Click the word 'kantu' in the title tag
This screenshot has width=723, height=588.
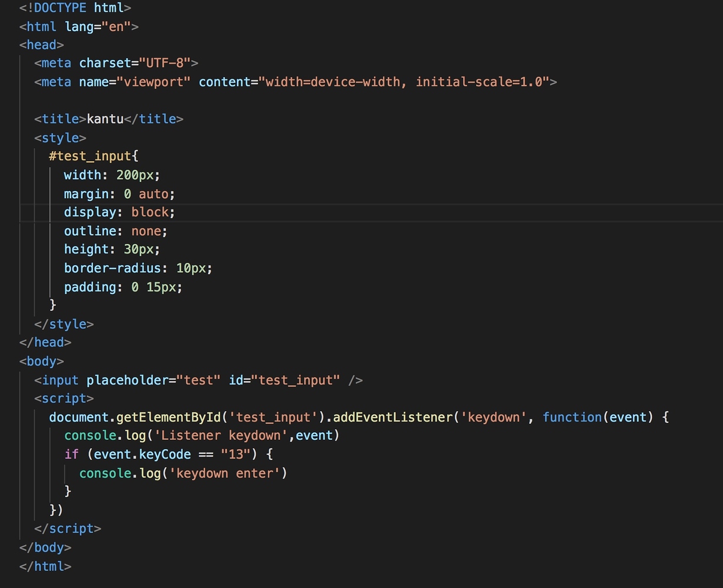click(x=105, y=119)
